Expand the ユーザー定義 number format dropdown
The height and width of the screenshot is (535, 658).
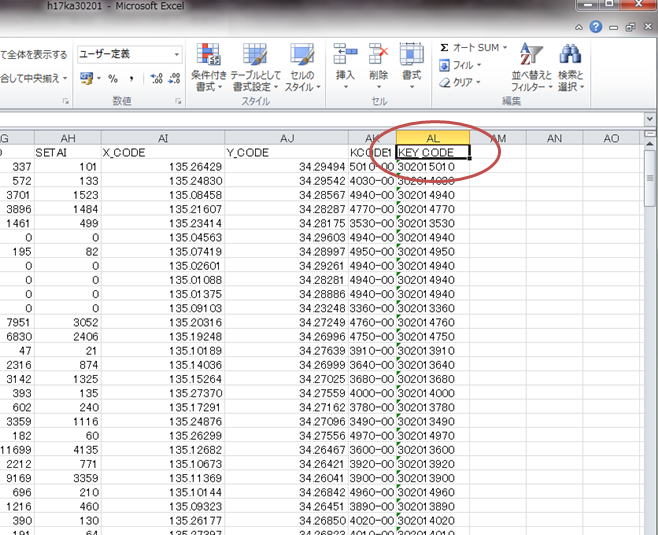tap(177, 55)
